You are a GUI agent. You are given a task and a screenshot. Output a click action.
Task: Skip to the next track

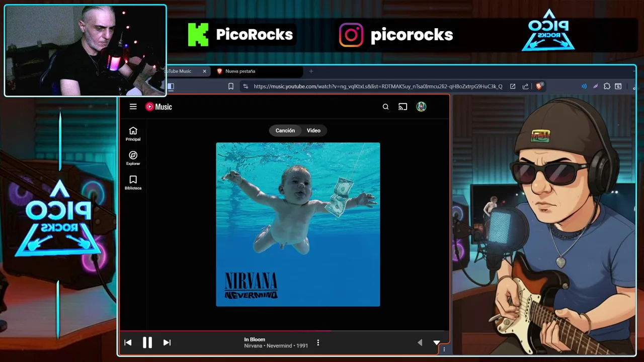tap(167, 342)
